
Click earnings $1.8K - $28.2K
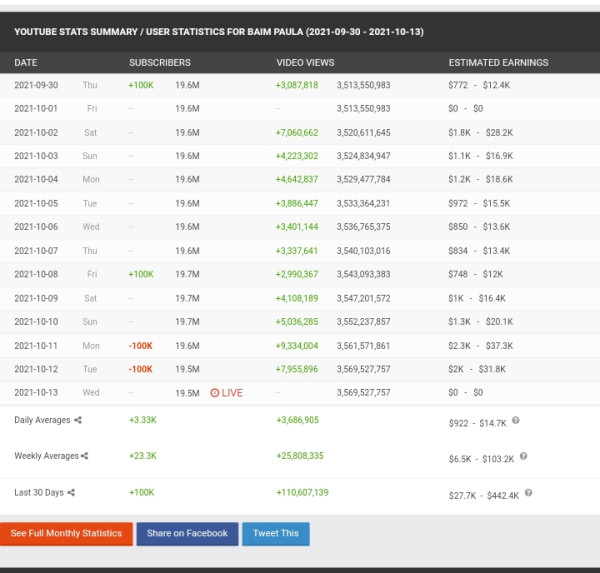point(481,132)
